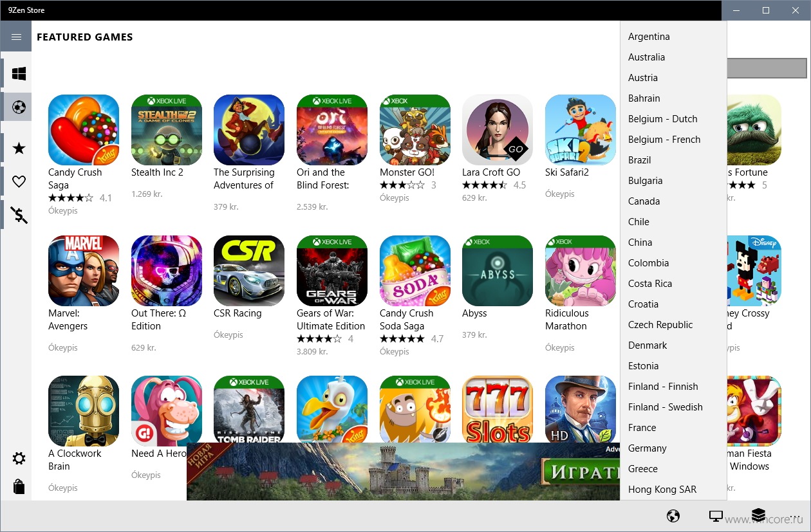Click the castle advertisement banner
This screenshot has width=811, height=532.
[x=404, y=472]
